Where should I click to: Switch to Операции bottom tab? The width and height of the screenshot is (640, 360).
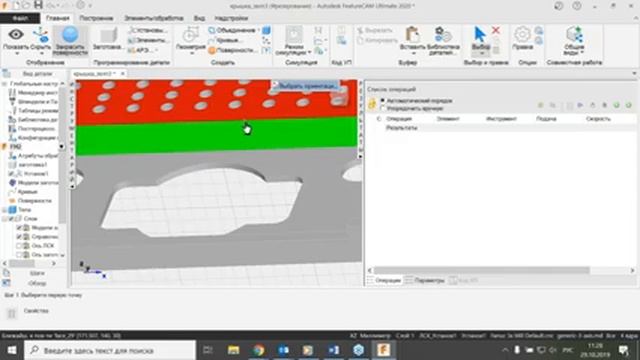(x=384, y=280)
